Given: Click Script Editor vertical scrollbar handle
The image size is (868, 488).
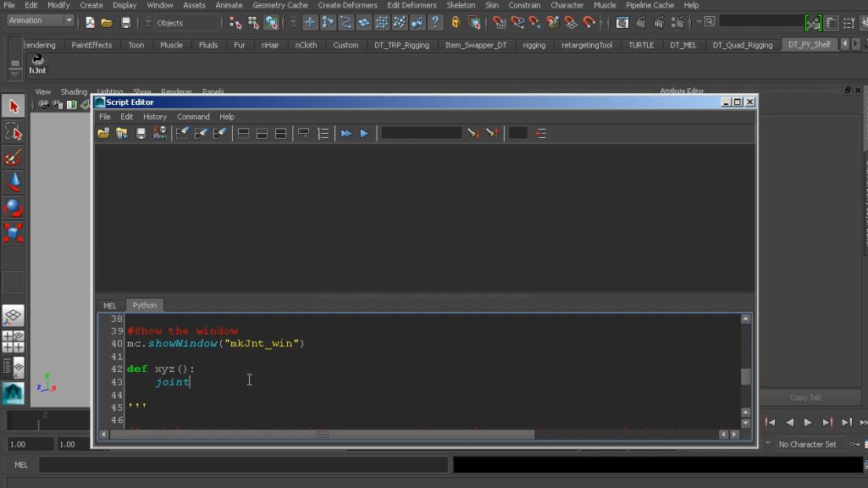Looking at the screenshot, I should [x=746, y=377].
